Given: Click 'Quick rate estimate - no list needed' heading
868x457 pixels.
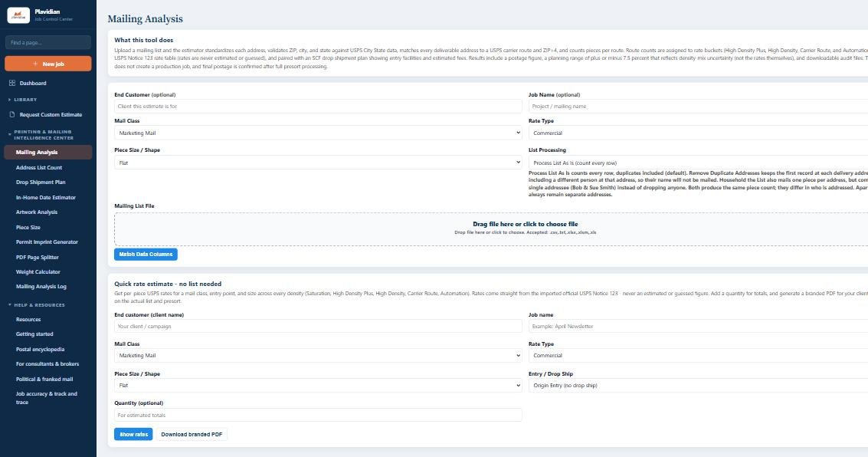Looking at the screenshot, I should [168, 284].
